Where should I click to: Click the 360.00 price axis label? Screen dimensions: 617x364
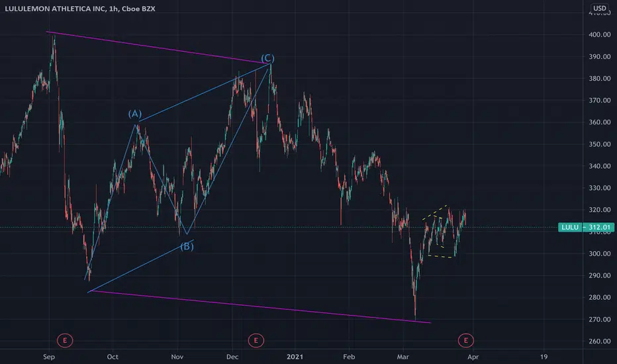pyautogui.click(x=600, y=122)
